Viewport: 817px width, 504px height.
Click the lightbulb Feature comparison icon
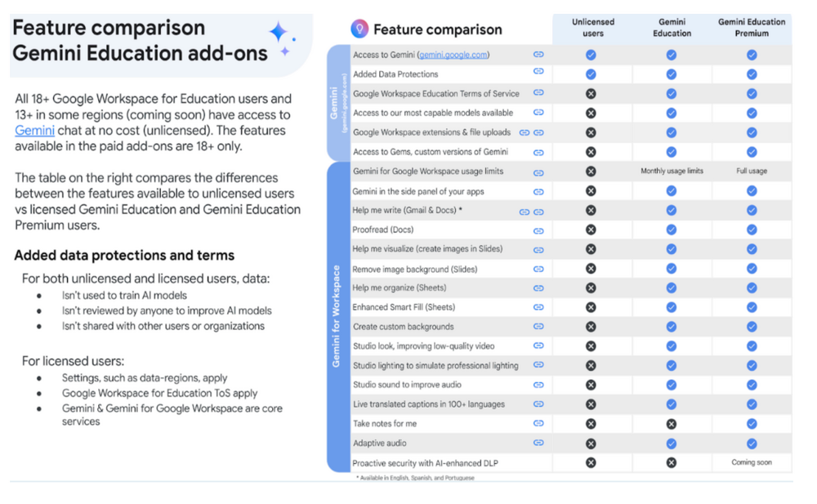coord(359,29)
